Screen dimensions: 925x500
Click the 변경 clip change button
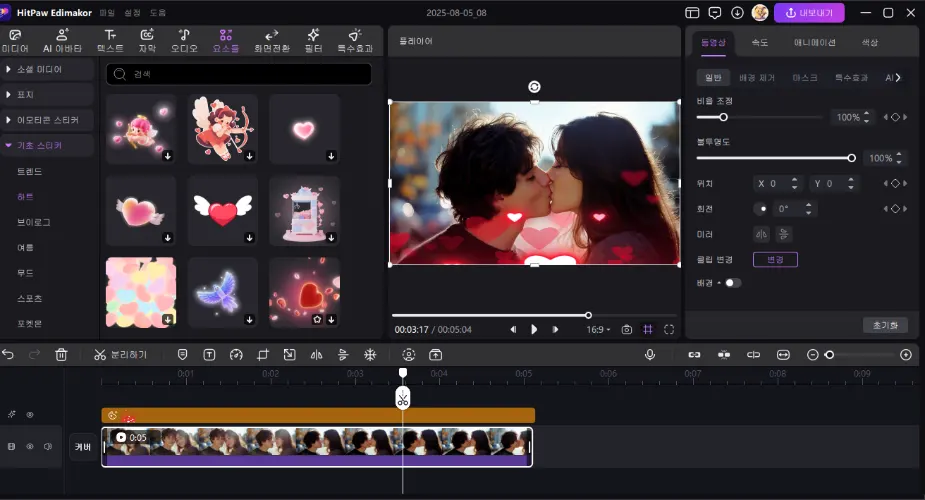tap(775, 259)
